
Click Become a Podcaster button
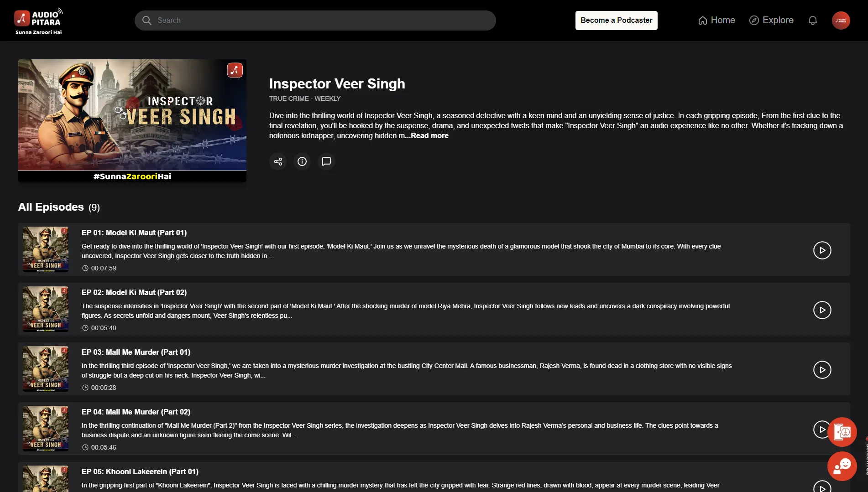(x=616, y=21)
